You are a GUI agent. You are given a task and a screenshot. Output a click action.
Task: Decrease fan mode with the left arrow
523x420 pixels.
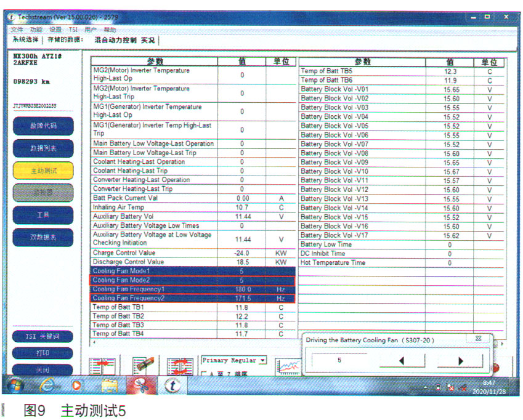tap(402, 361)
